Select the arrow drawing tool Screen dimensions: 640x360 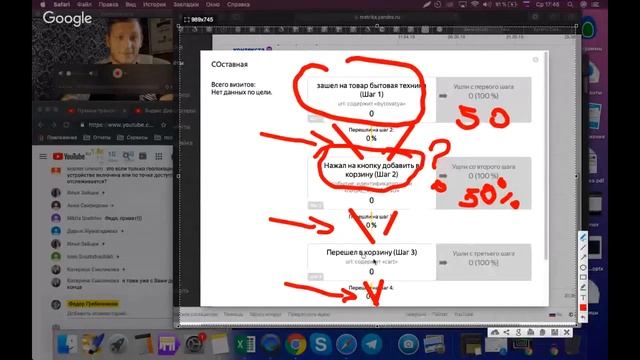click(x=583, y=257)
